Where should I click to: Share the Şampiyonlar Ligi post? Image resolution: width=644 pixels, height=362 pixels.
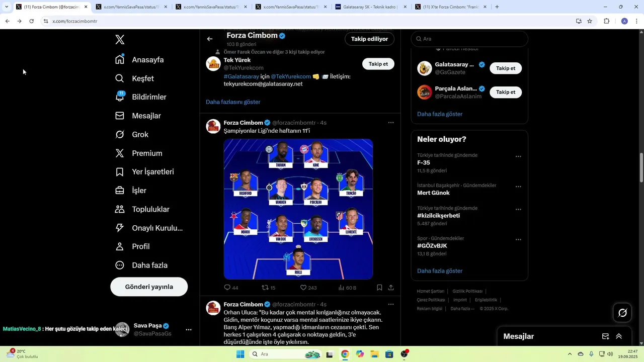tap(391, 288)
